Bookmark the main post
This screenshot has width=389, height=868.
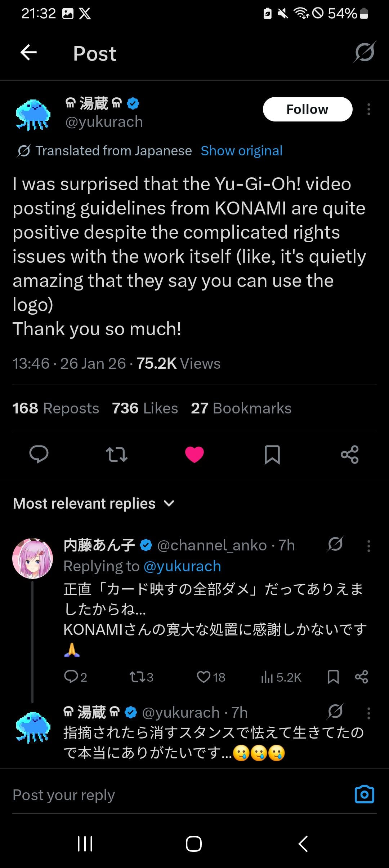(272, 454)
